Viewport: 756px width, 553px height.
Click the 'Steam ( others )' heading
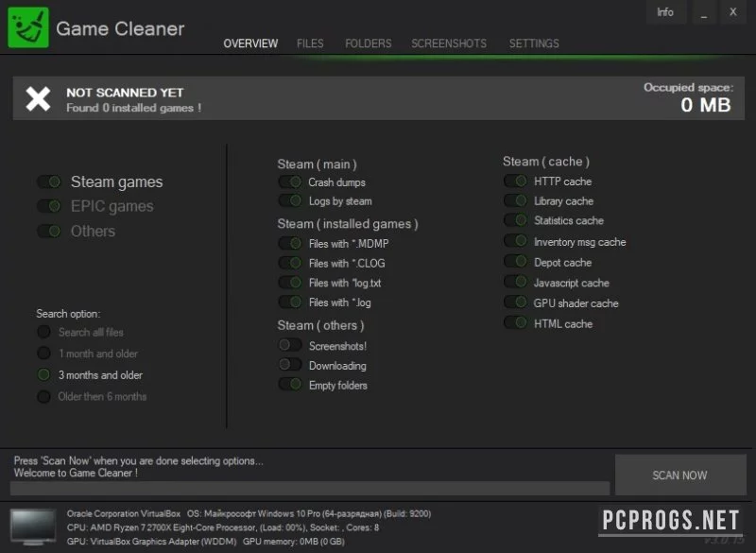point(320,325)
